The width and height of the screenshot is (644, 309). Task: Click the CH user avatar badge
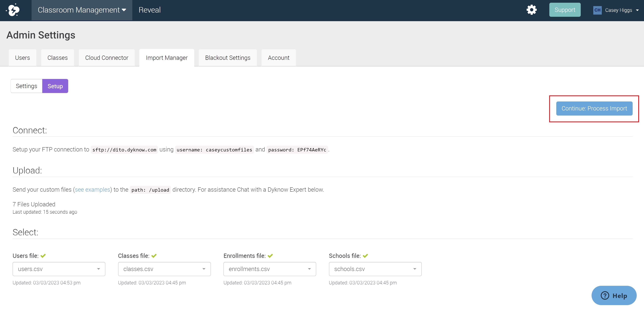(x=597, y=10)
